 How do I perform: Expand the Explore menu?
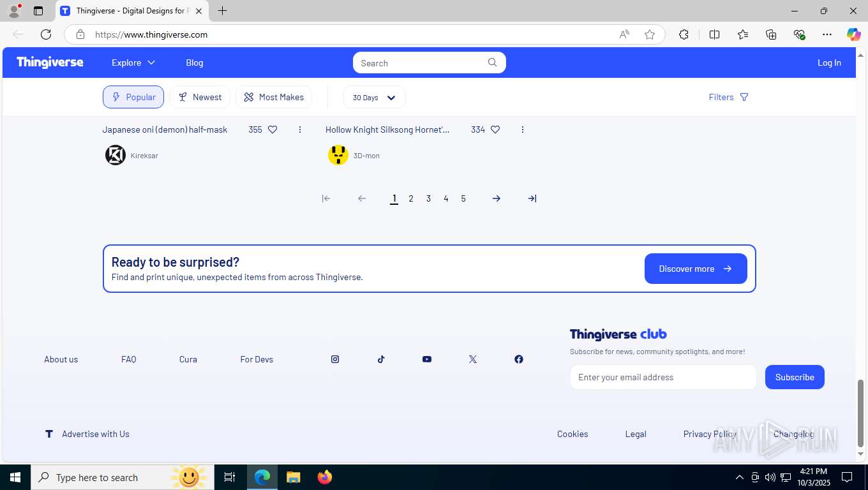(x=133, y=63)
